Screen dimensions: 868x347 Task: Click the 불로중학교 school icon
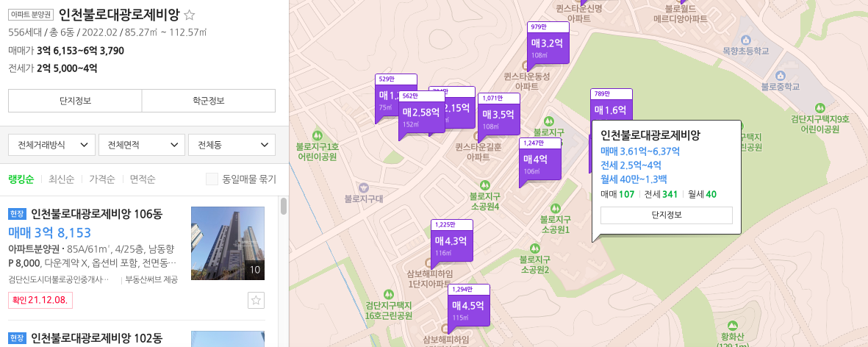pyautogui.click(x=781, y=75)
